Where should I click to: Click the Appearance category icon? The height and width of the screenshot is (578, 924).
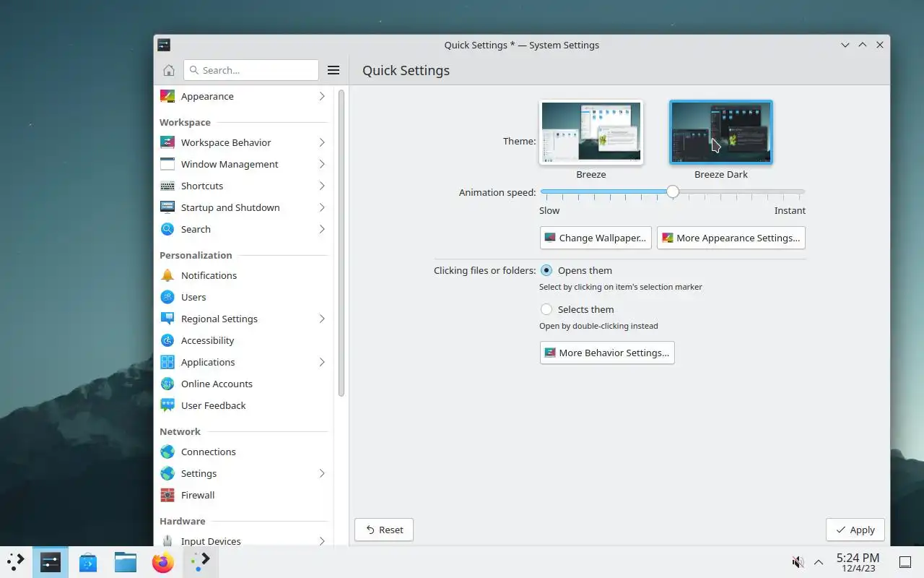[x=167, y=96]
